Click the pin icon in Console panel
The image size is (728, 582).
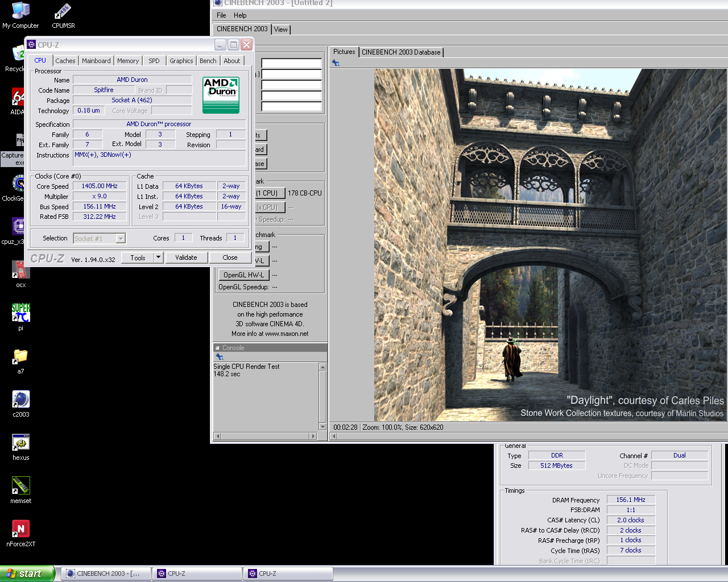click(x=220, y=357)
